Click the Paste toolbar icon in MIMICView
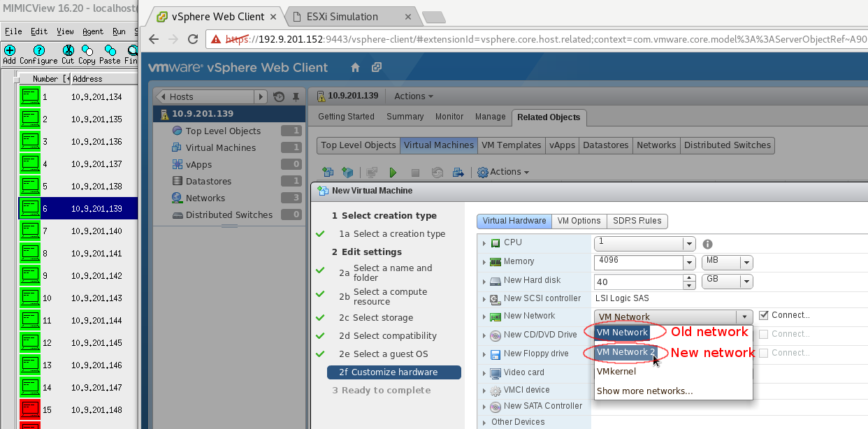Image resolution: width=868 pixels, height=429 pixels. point(110,50)
